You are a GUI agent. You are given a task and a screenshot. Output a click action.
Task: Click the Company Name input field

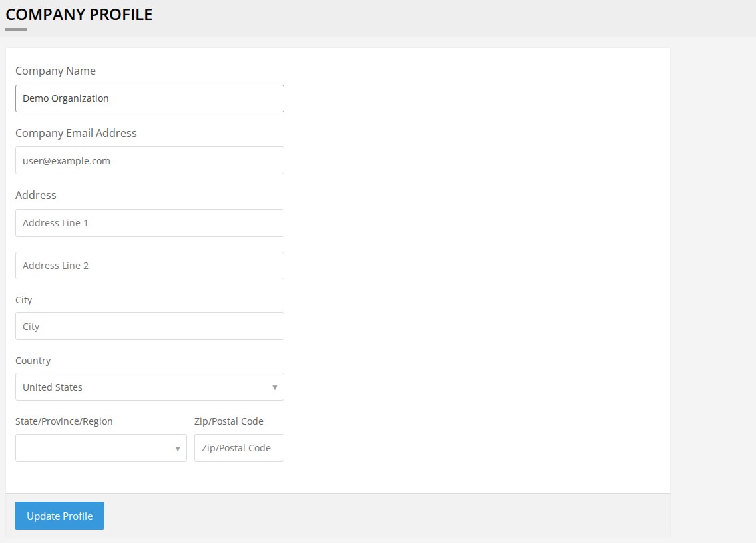click(x=150, y=98)
